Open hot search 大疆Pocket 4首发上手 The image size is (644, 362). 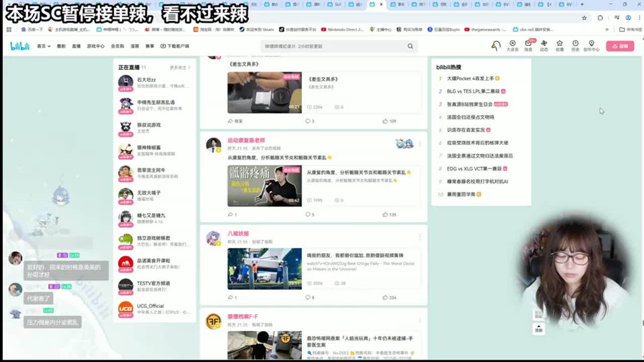click(470, 78)
